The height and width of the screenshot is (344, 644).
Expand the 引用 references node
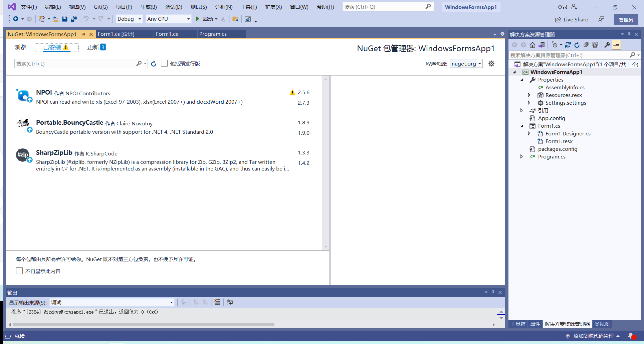522,110
